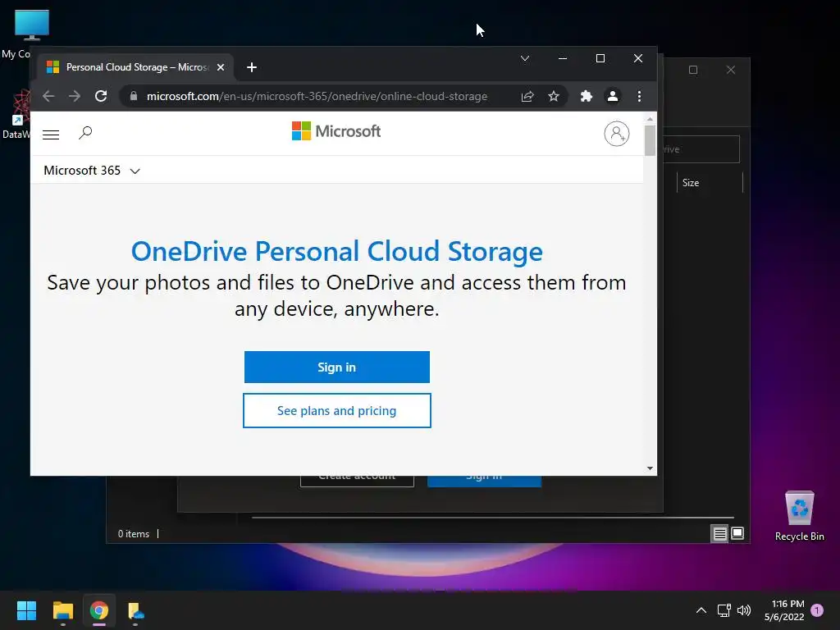The height and width of the screenshot is (630, 840).
Task: Open the Chrome three-dot menu
Action: click(x=639, y=97)
